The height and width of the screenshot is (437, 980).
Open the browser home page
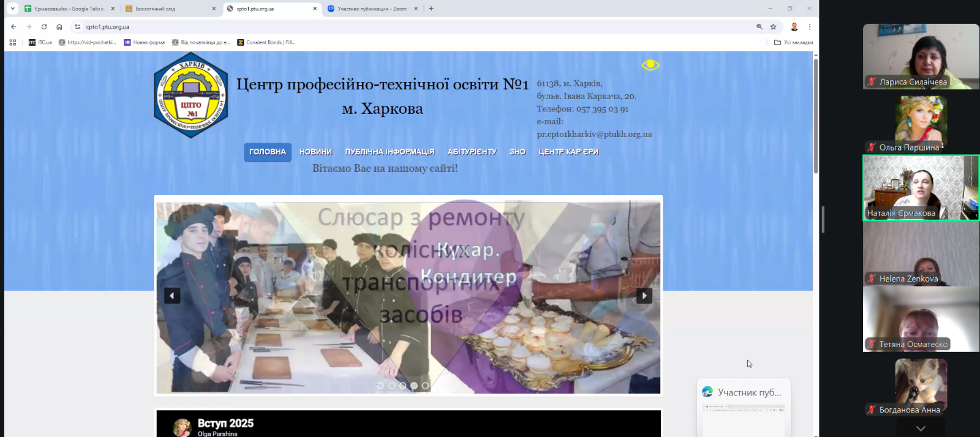59,27
